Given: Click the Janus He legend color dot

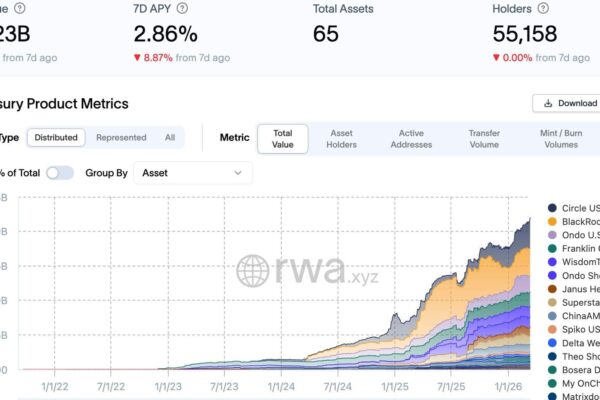Looking at the screenshot, I should [552, 288].
